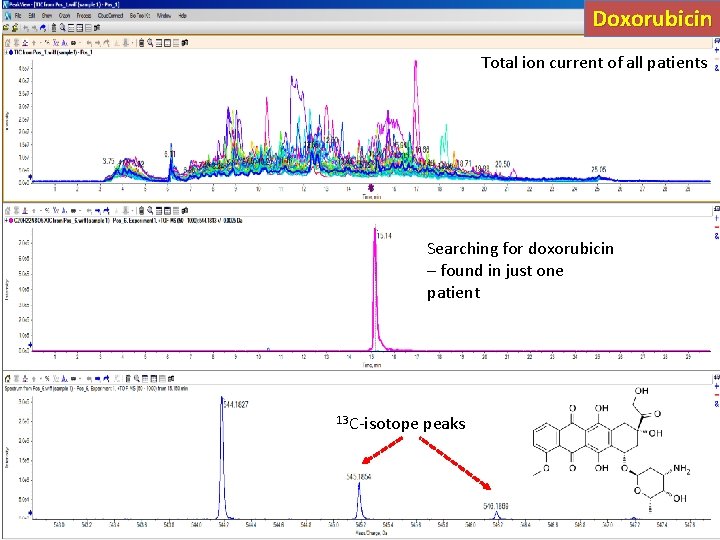The width and height of the screenshot is (720, 540).
Task: Click plus icon at right edge of XIC pane
Action: point(716,218)
